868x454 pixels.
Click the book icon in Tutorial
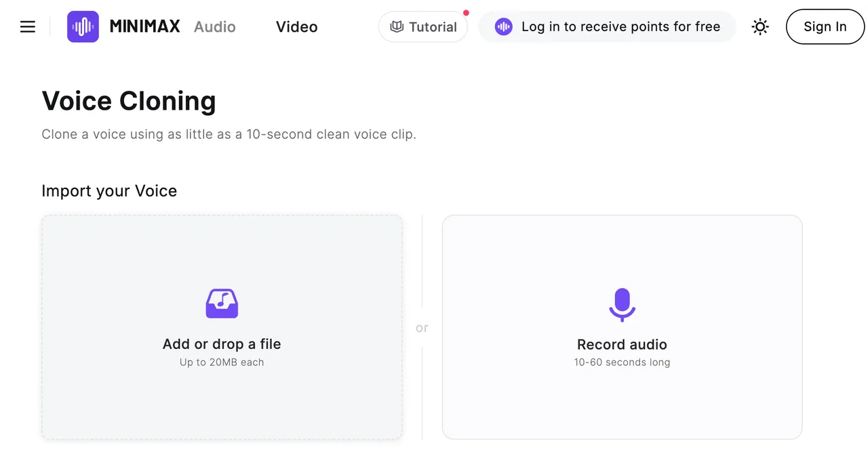pos(397,27)
